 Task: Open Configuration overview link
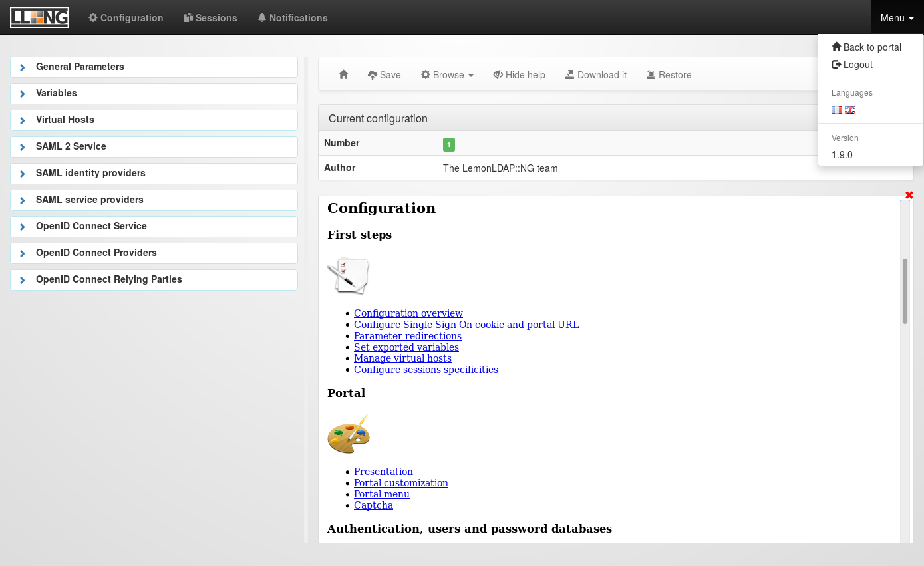coord(408,313)
